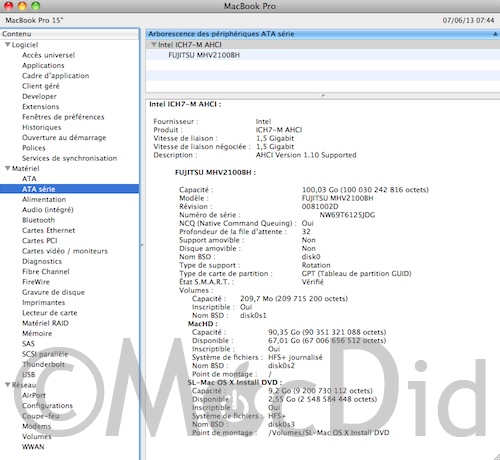500x460 pixels.
Task: Show FireWire information
Action: (x=36, y=282)
